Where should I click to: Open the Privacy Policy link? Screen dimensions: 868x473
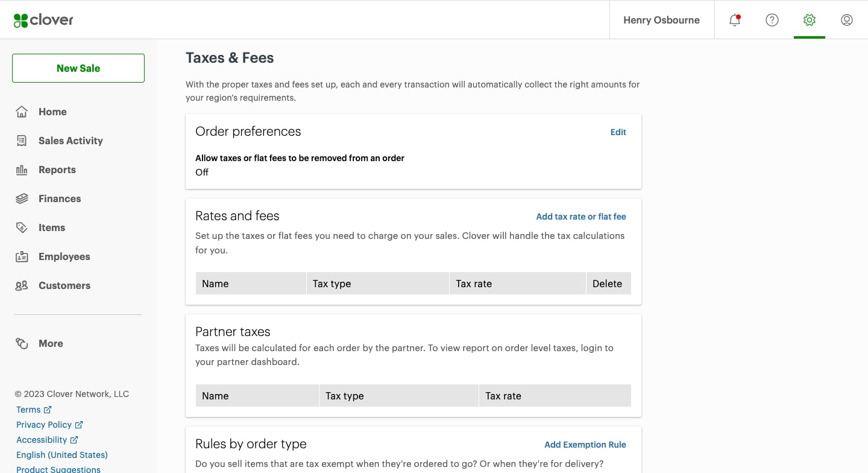[44, 425]
